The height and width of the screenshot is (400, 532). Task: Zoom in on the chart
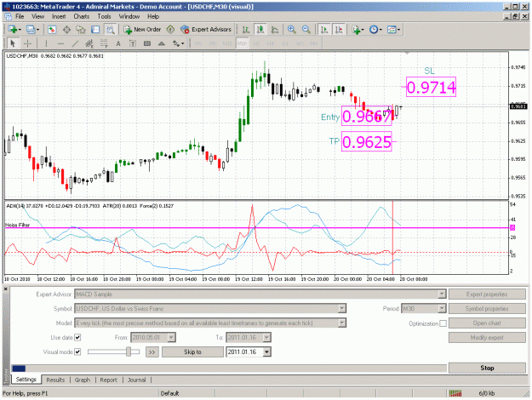tap(291, 30)
